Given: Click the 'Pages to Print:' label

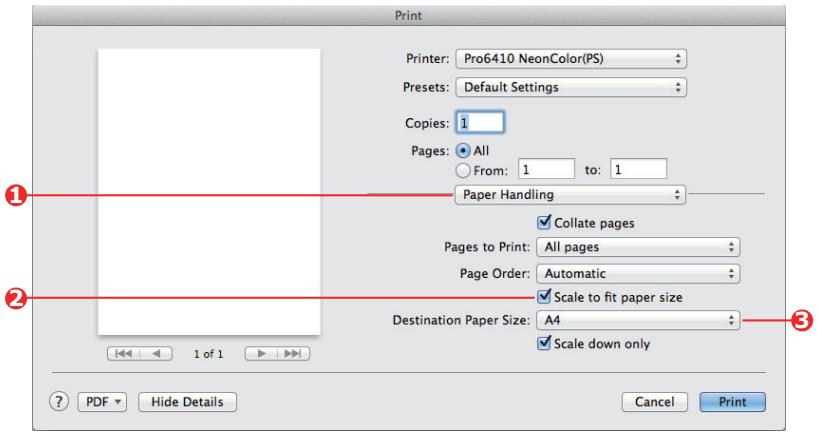Looking at the screenshot, I should click(487, 247).
